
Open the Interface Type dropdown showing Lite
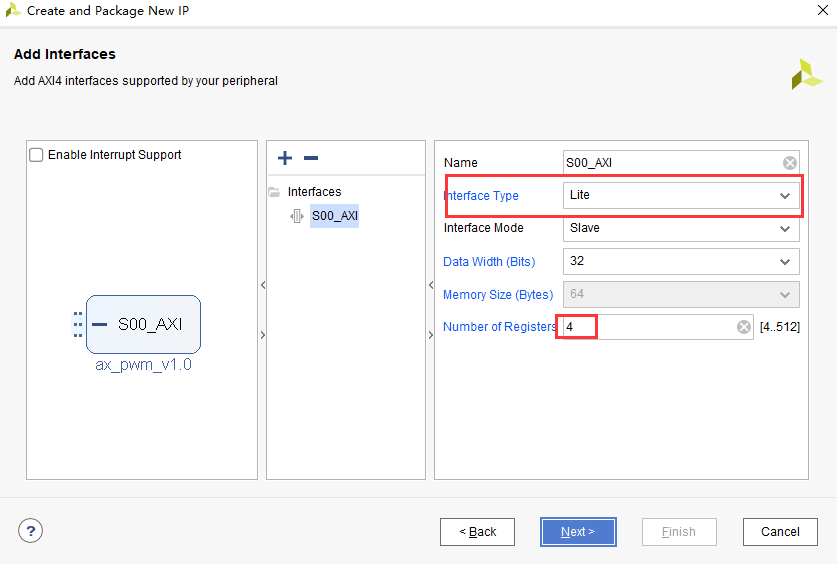681,195
